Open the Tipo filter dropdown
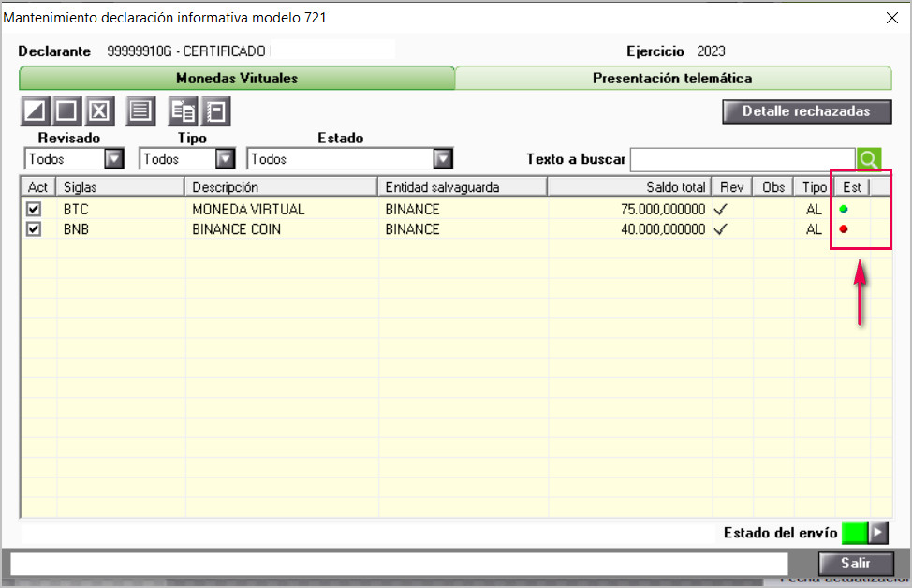 pyautogui.click(x=225, y=159)
